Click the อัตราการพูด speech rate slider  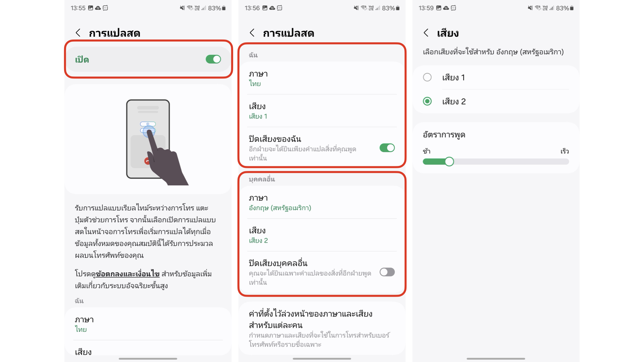[496, 162]
